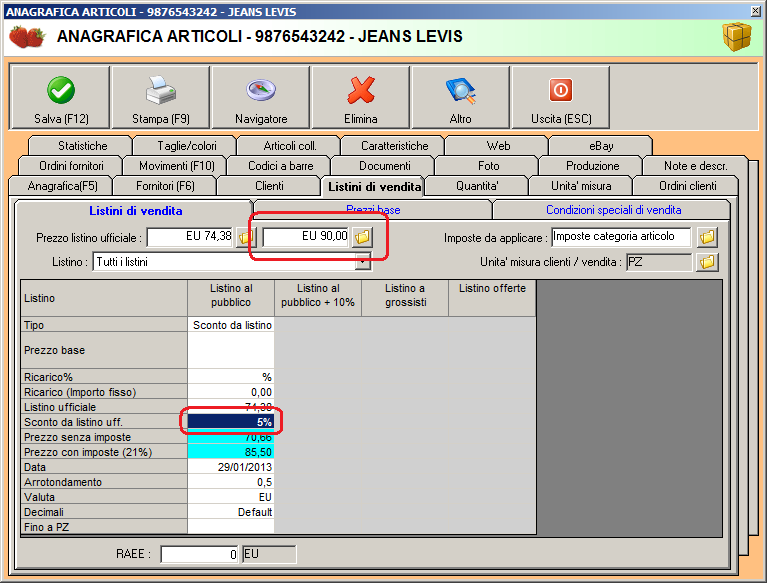This screenshot has width=767, height=583.
Task: Select the Ordini clienti tab
Action: 688,186
